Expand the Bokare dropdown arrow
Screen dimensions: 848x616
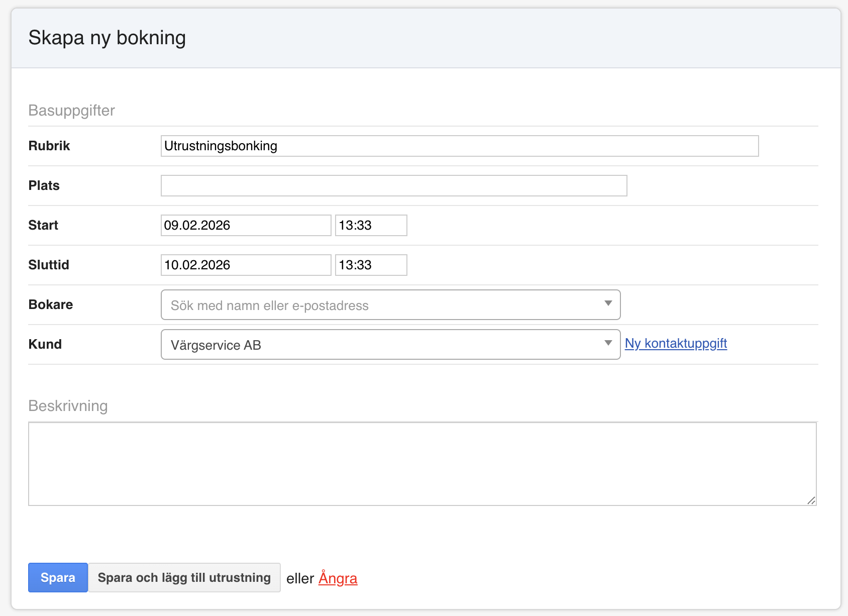tap(608, 303)
